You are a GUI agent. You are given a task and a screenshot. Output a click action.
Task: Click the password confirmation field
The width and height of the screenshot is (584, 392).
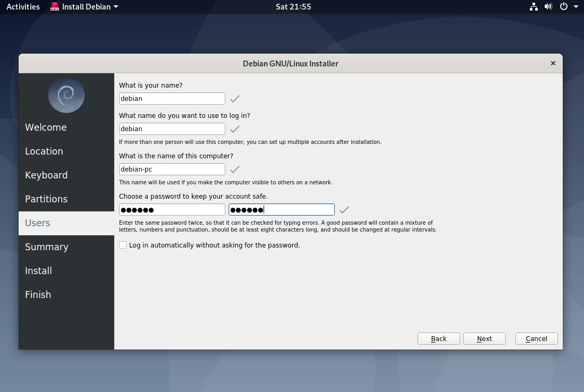(x=282, y=210)
